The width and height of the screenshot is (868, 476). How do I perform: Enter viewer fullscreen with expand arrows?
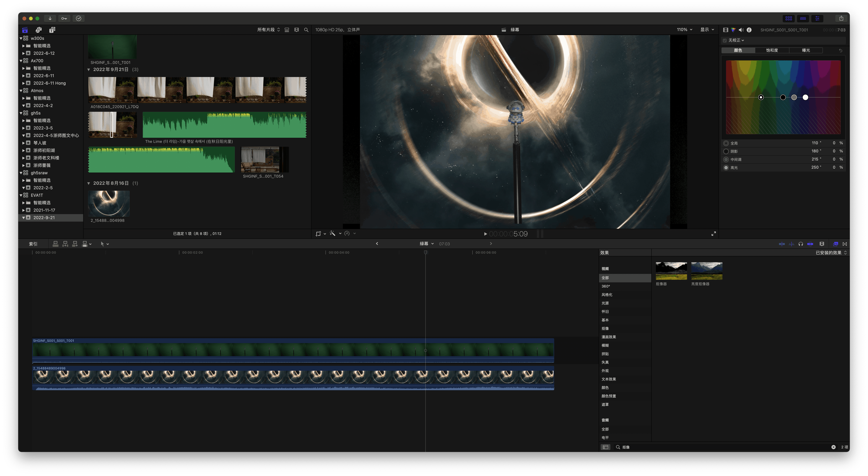click(713, 234)
